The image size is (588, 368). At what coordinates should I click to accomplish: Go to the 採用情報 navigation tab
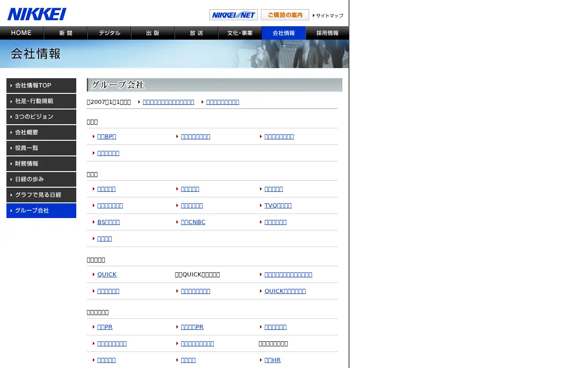[x=327, y=33]
